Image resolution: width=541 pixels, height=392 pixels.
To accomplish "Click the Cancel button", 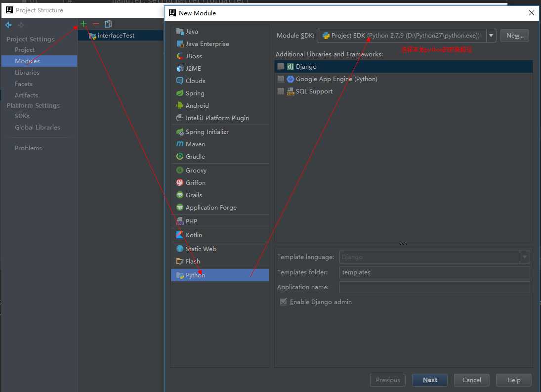I will (x=472, y=380).
